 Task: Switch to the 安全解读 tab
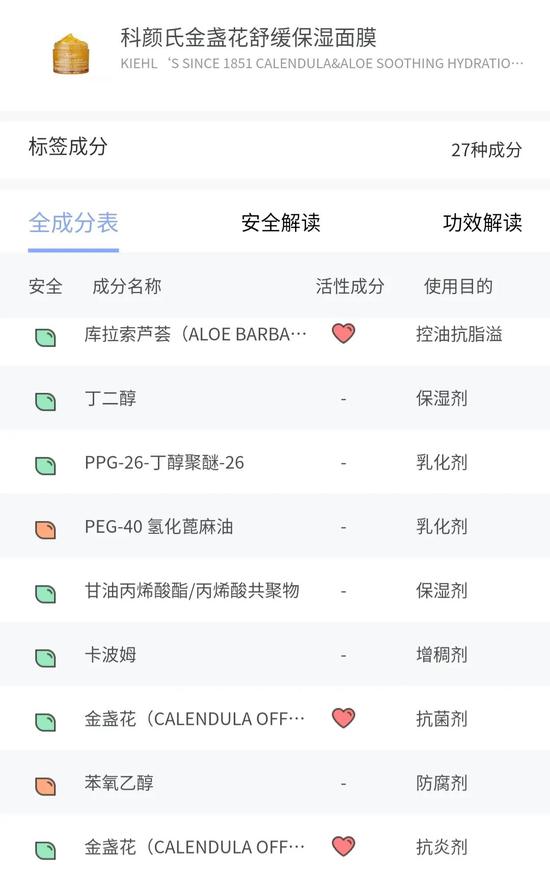pos(281,223)
